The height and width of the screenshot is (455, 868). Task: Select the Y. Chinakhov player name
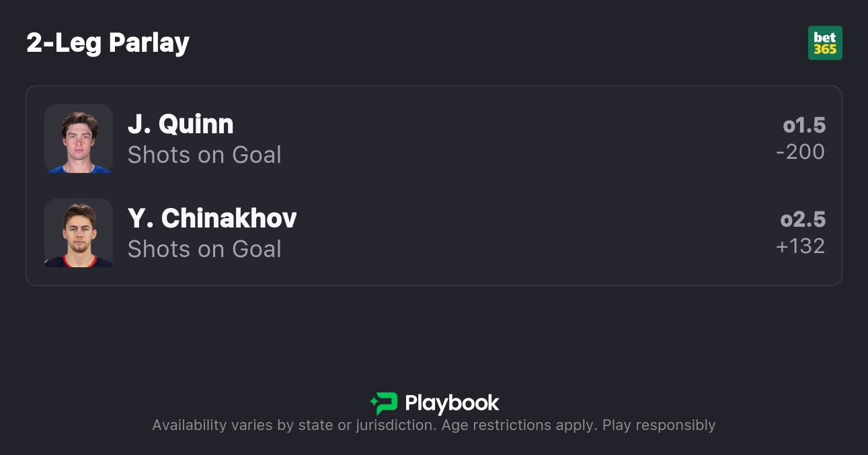[x=212, y=219]
